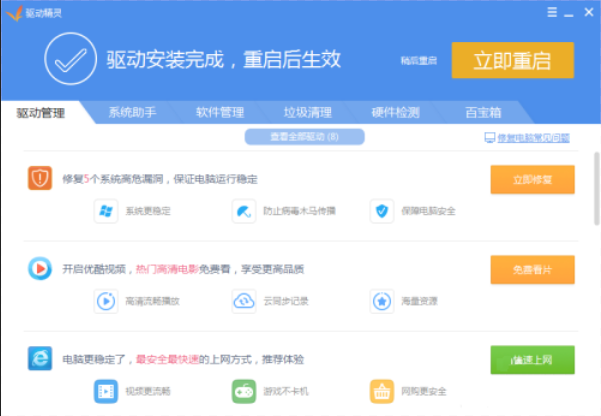
Task: Open the 软件管理 tab
Action: pos(220,113)
